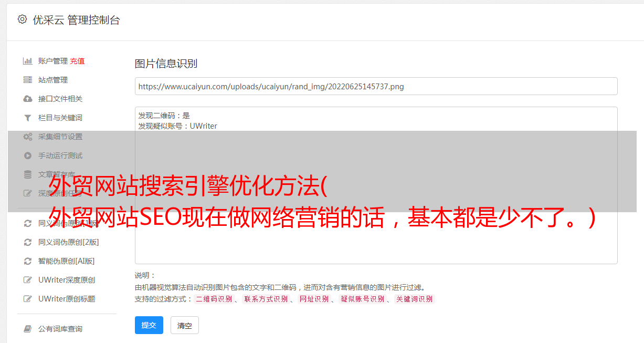The height and width of the screenshot is (343, 644).
Task: Click the 网址识别 filter tag
Action: click(x=314, y=299)
